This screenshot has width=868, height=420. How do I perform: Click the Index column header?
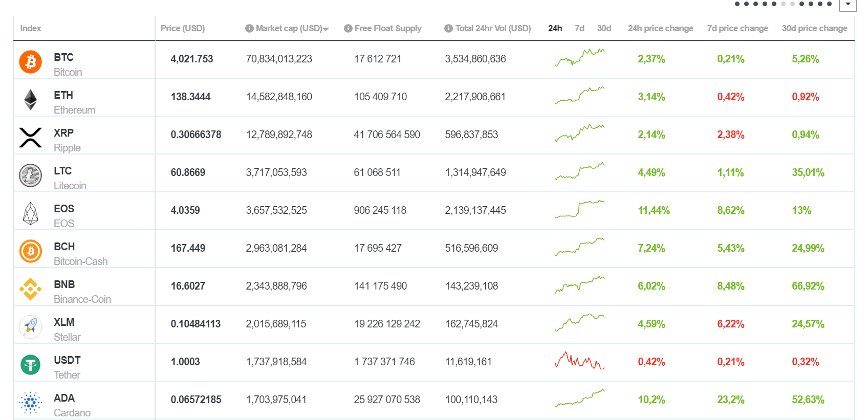(x=31, y=28)
